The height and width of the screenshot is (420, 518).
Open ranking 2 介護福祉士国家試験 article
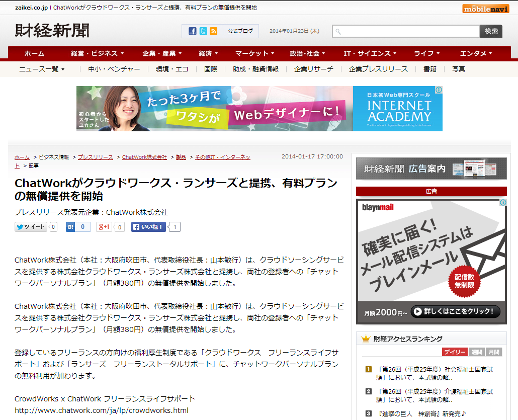tap(435, 395)
